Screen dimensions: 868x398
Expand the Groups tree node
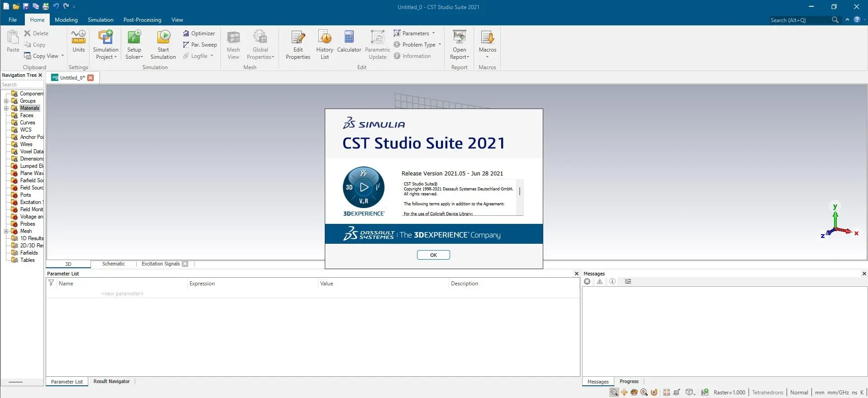6,101
